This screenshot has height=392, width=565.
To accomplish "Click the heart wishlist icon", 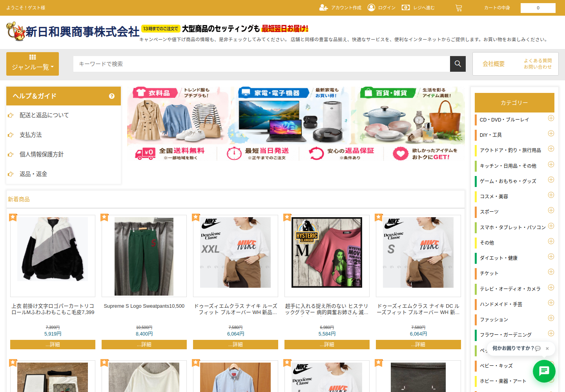I will pos(401,153).
